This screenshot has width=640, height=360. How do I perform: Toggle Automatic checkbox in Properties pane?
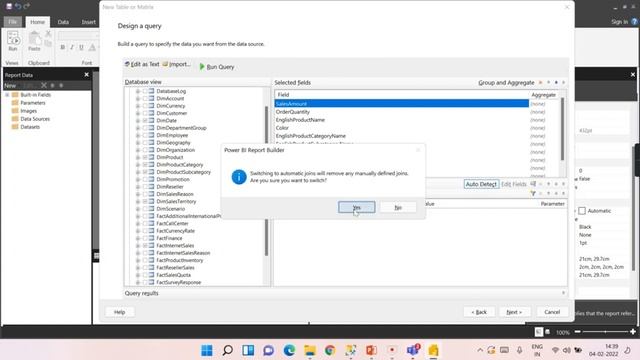point(582,211)
